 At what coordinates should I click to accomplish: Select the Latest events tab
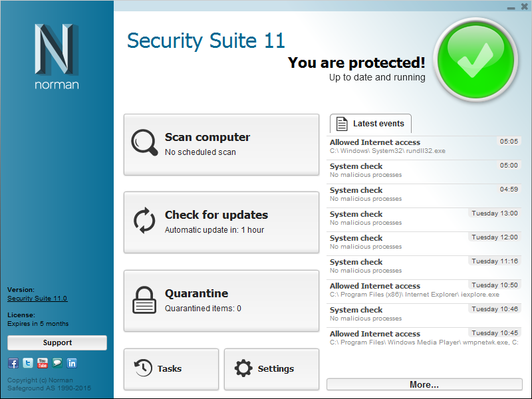[x=370, y=124]
